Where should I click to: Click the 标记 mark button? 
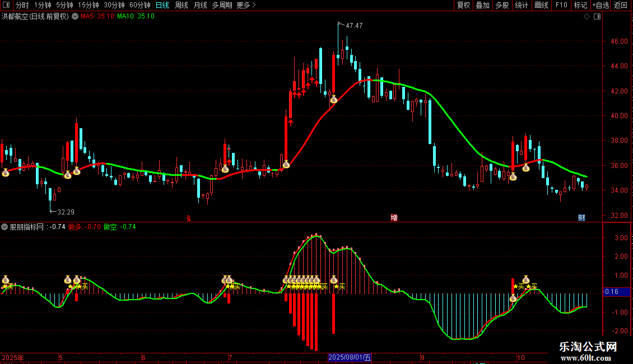(x=580, y=5)
